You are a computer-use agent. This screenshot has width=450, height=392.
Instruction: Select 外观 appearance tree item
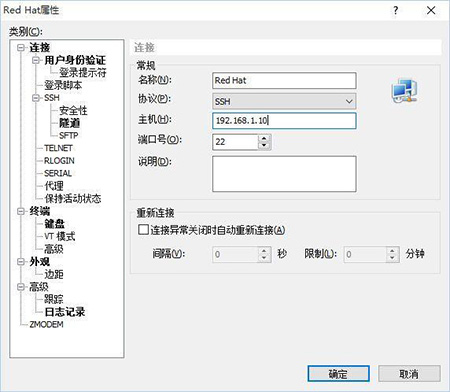point(40,262)
